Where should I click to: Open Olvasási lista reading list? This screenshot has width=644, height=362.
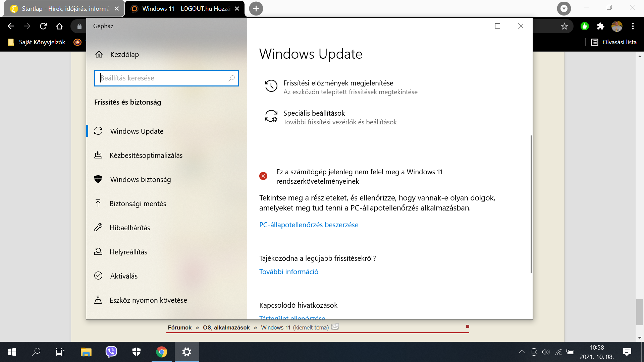[x=614, y=42]
